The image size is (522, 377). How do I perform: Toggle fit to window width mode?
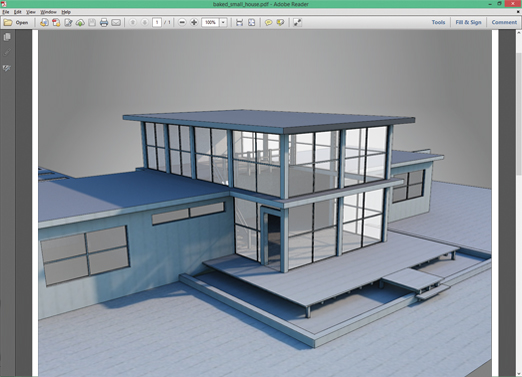coord(239,23)
